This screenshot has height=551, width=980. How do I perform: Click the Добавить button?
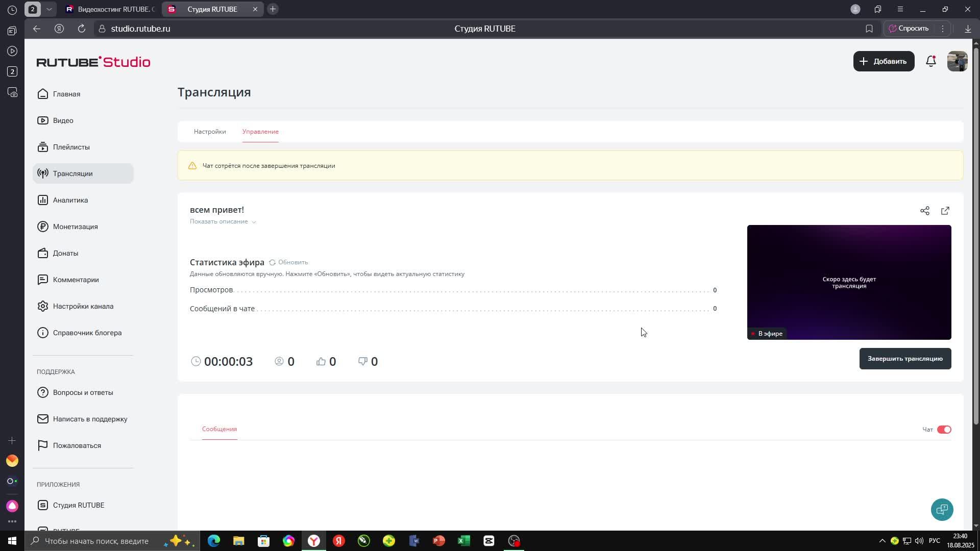(x=884, y=61)
